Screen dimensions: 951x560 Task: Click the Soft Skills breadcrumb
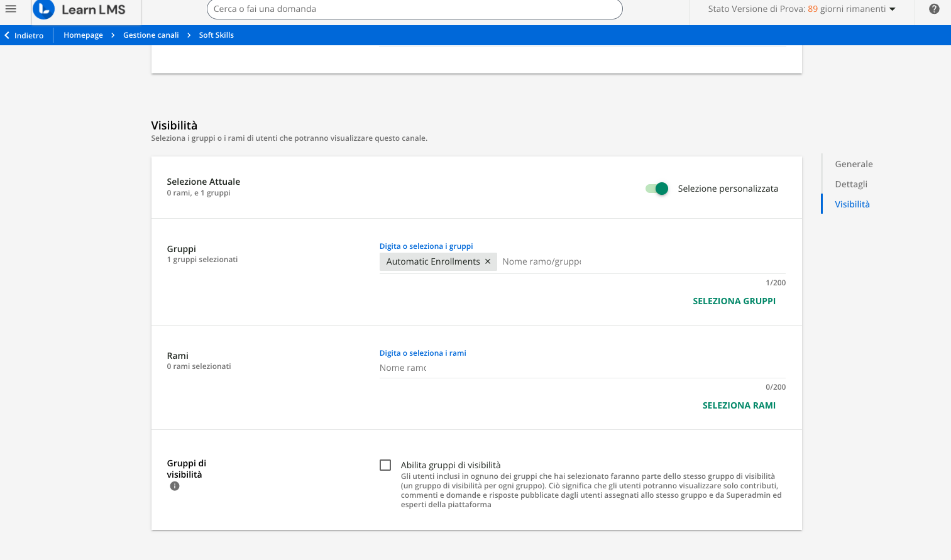point(216,35)
